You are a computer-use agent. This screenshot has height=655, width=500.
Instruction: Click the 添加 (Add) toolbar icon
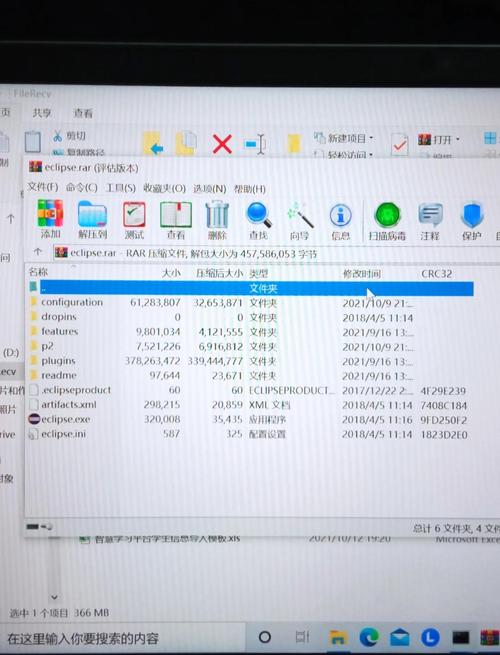point(50,219)
